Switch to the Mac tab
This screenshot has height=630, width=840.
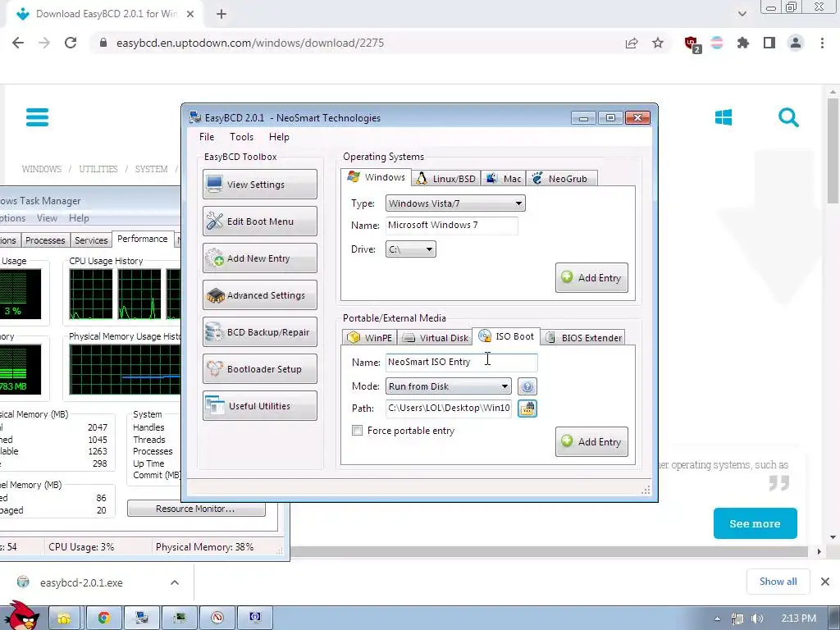[503, 178]
